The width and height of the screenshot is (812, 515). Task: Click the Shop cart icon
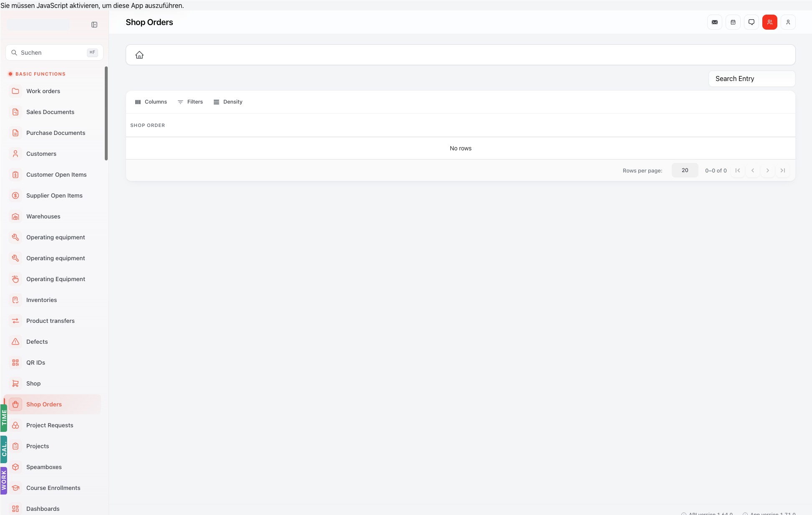[15, 383]
